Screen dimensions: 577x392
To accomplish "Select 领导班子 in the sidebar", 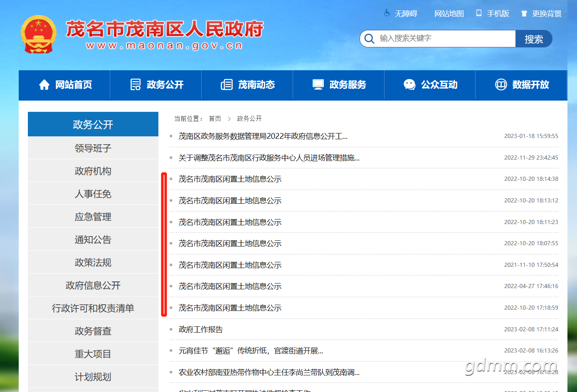I will [93, 148].
